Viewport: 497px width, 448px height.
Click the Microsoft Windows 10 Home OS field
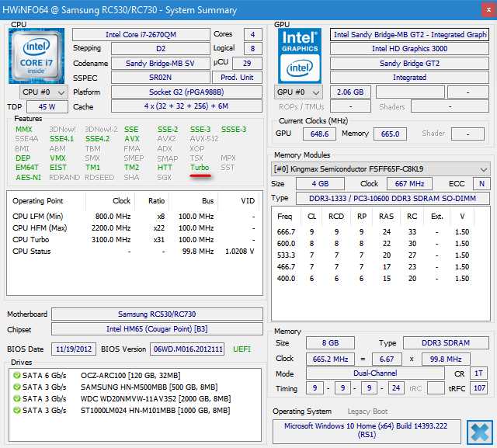tap(367, 430)
